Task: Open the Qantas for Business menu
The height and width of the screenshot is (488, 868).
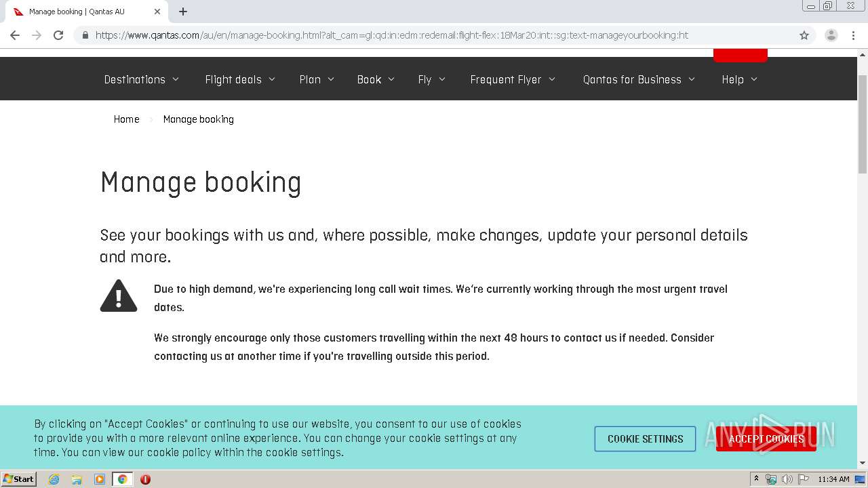Action: tap(639, 79)
